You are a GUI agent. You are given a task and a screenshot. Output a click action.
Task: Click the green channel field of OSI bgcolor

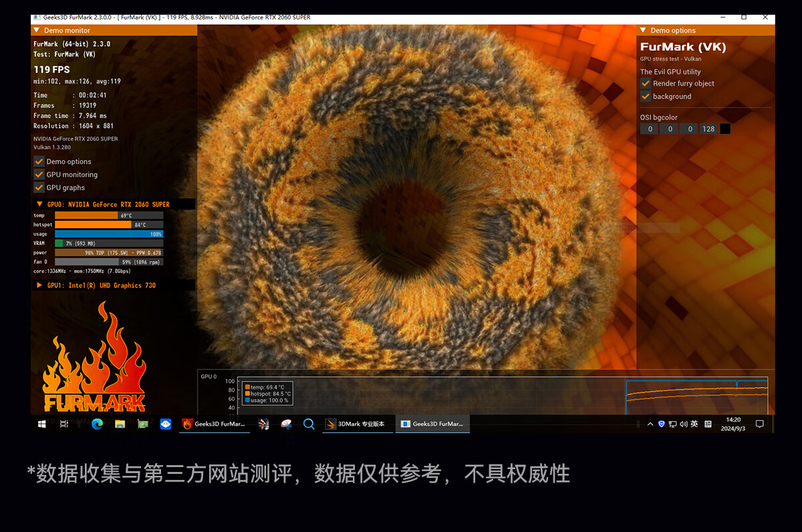[x=668, y=129]
